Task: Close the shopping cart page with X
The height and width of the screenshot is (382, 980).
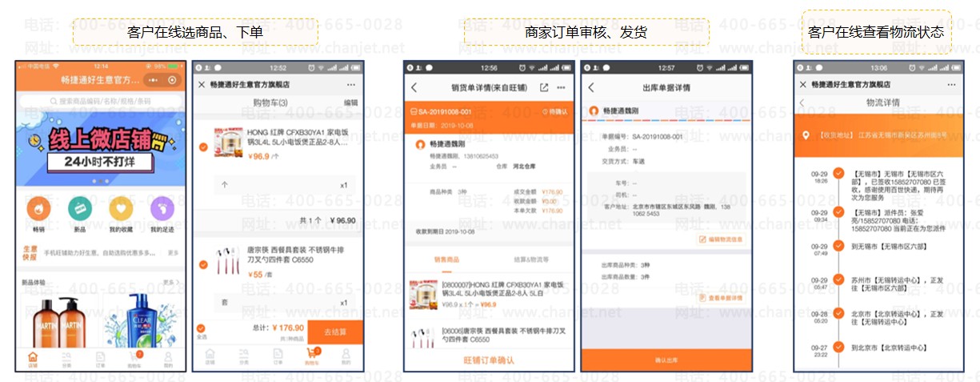Action: coord(201,84)
